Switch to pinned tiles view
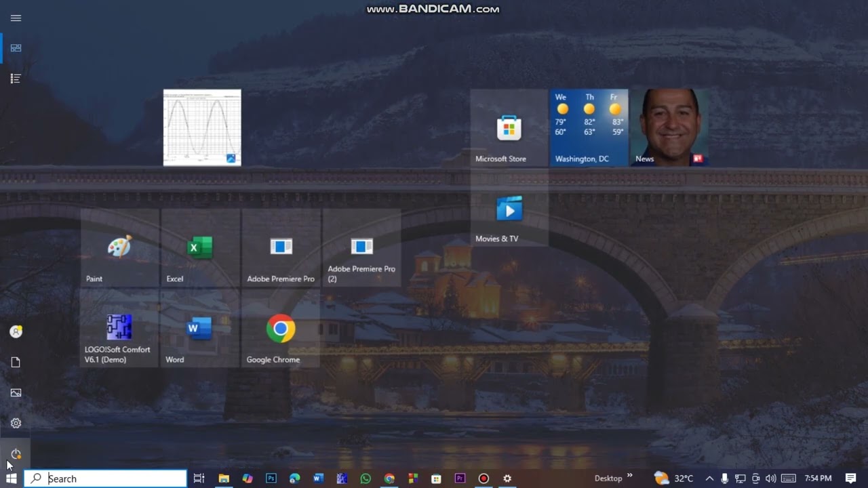 [16, 48]
